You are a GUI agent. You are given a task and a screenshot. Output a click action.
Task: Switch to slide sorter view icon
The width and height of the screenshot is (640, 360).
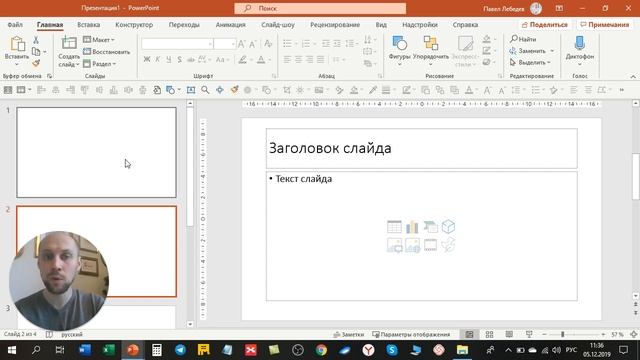(489, 334)
